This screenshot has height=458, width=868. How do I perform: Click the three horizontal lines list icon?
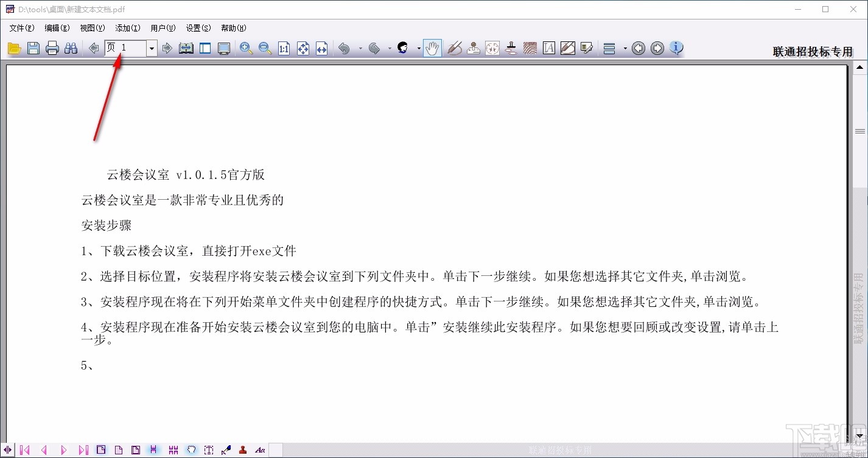[x=609, y=49]
